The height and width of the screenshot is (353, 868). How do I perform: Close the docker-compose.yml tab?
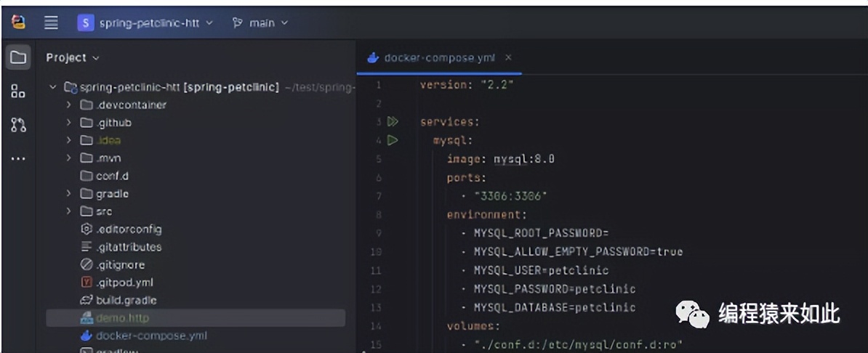(508, 57)
